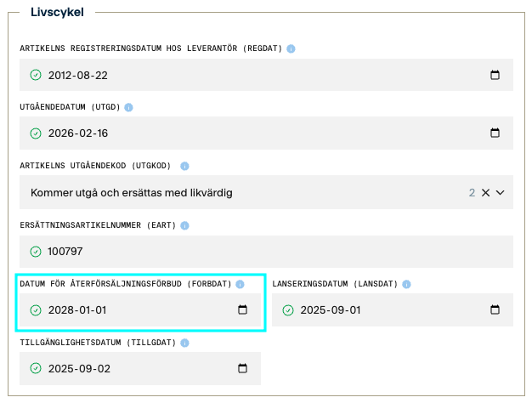
Task: Click the green checkmark in the 2028-01-01 field
Action: (x=36, y=310)
